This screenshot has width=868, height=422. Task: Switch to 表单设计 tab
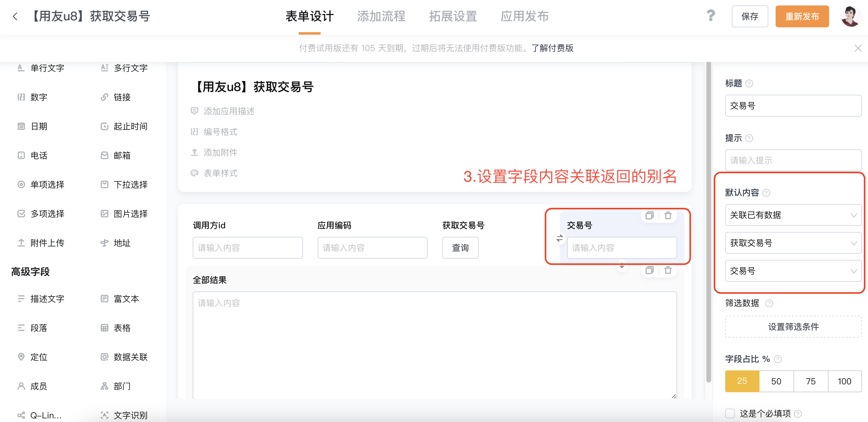tap(309, 16)
